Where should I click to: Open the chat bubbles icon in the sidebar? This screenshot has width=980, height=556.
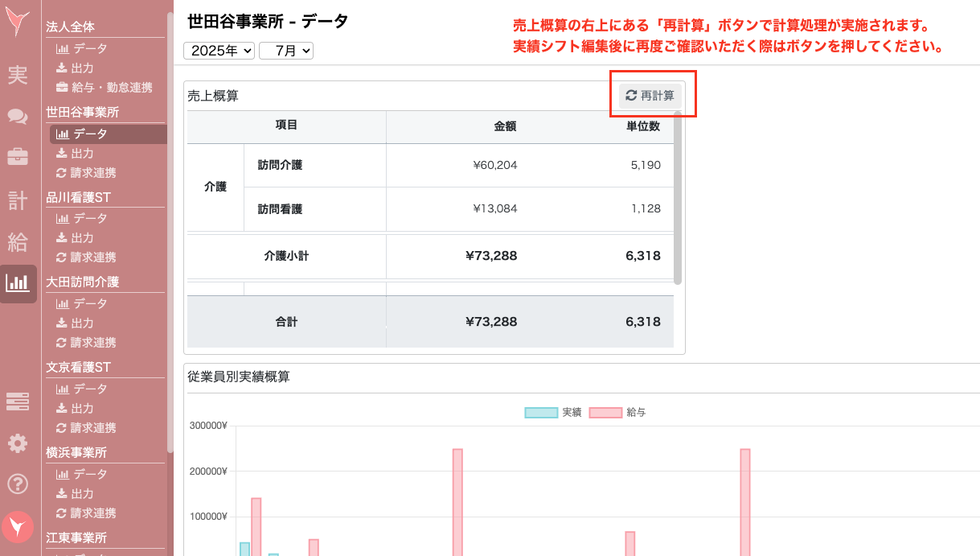tap(18, 117)
